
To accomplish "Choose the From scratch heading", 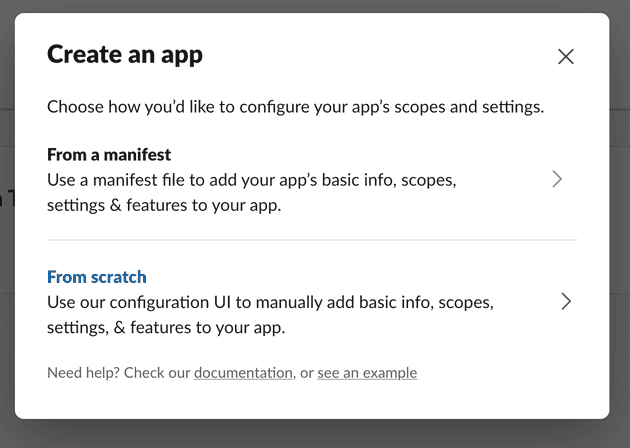I will point(97,277).
